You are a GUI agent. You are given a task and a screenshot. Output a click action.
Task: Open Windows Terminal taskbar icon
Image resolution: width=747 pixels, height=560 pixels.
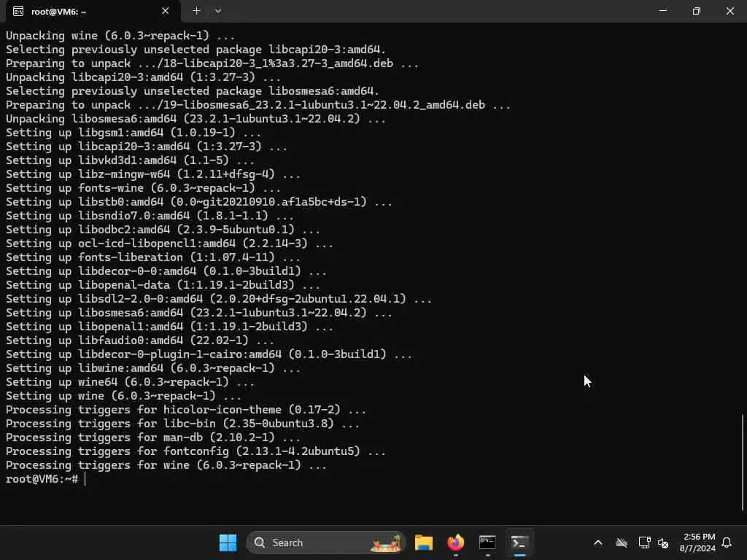click(x=519, y=542)
